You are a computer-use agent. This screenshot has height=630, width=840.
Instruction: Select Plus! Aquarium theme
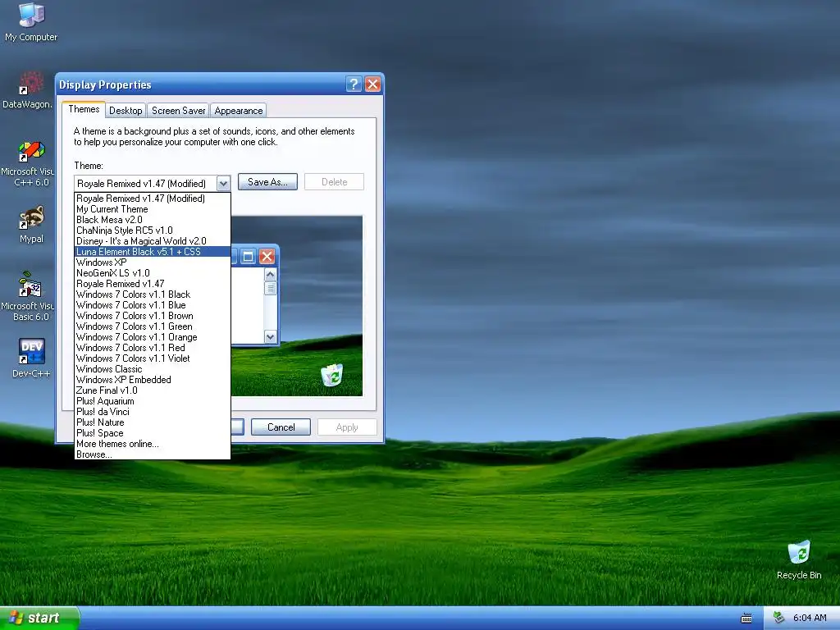coord(153,401)
